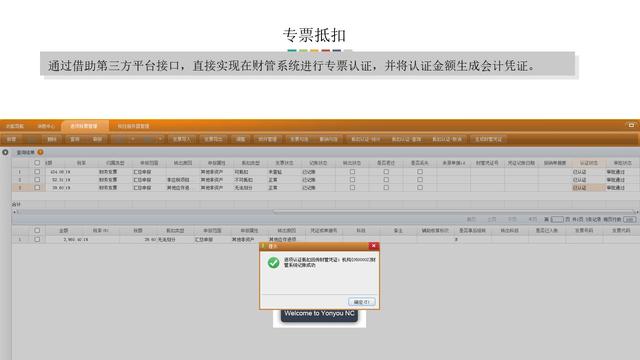Select the highlighted active tab in the tab bar
640x360 pixels.
[84, 126]
